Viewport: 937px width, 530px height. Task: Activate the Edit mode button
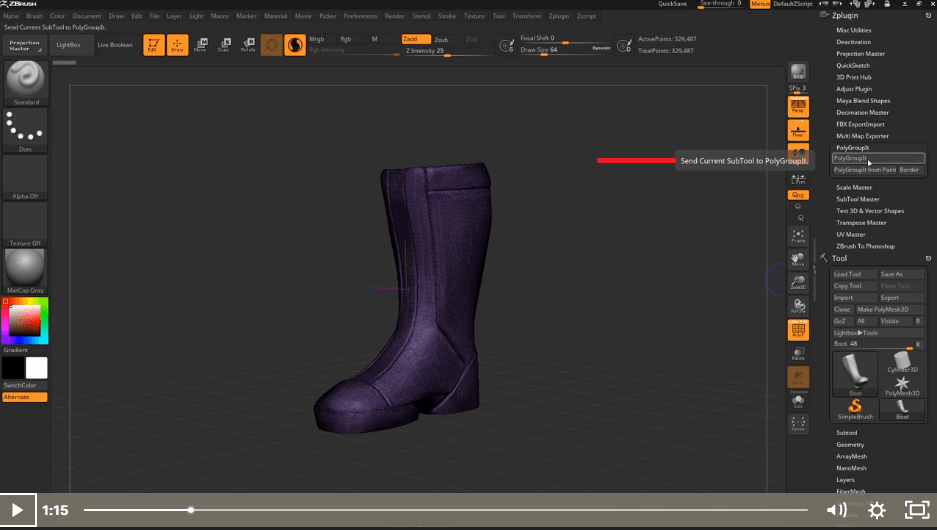[153, 45]
